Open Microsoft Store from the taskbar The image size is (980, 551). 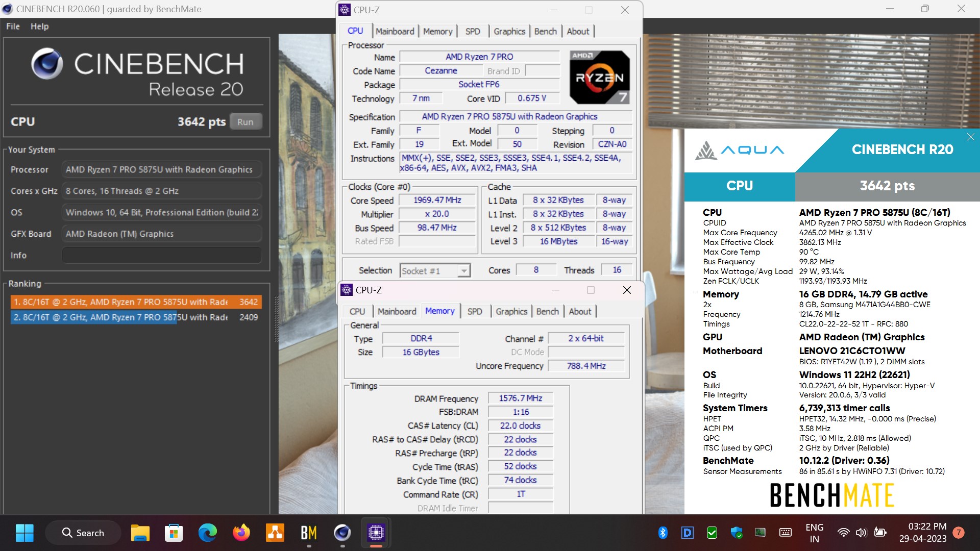pyautogui.click(x=174, y=533)
